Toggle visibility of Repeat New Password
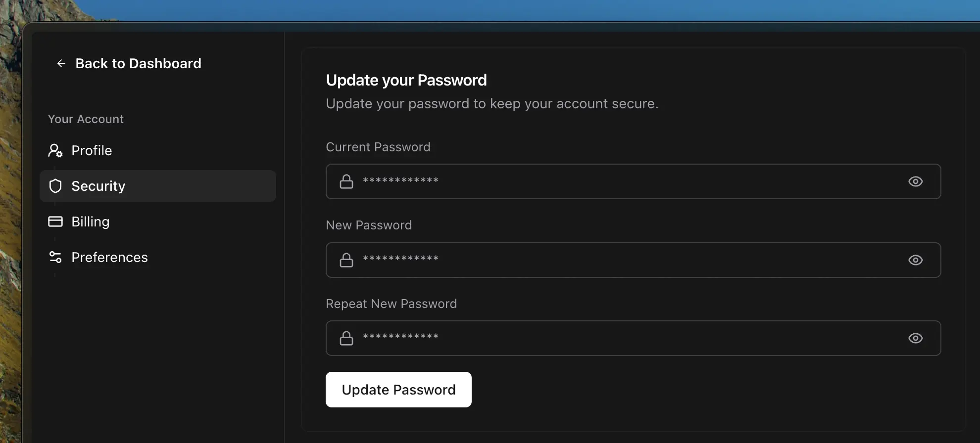 tap(915, 338)
